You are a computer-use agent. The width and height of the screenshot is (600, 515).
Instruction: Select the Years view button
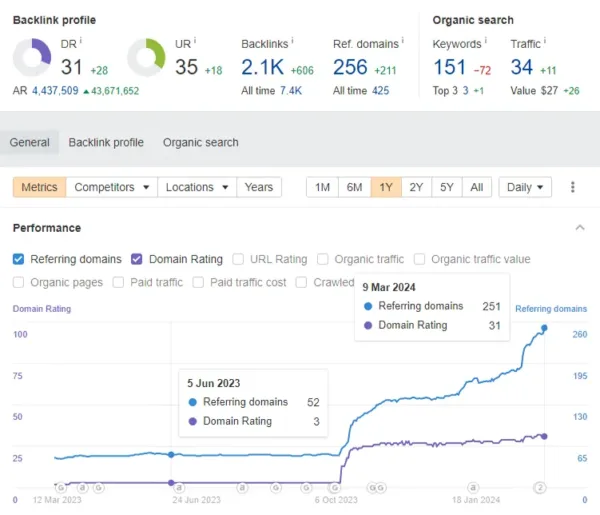tap(259, 187)
